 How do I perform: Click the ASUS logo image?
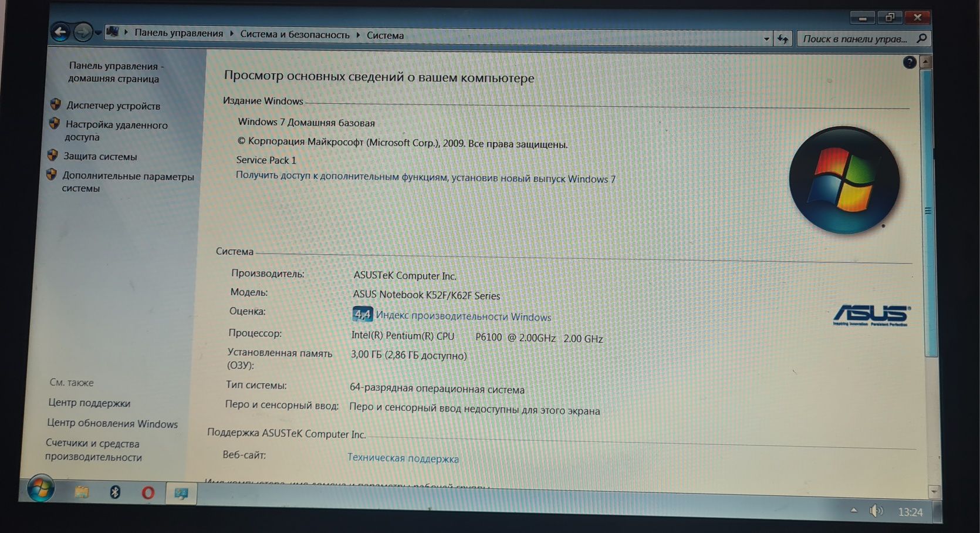pyautogui.click(x=871, y=315)
